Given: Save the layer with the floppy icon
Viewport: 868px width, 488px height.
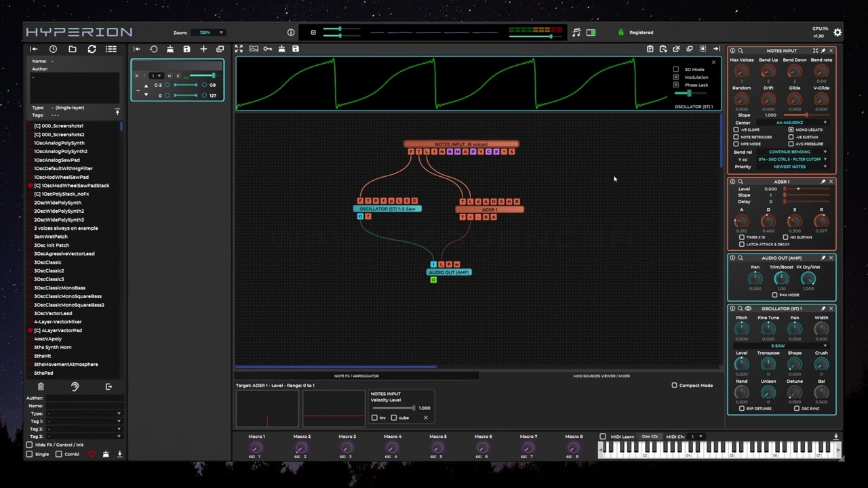Looking at the screenshot, I should click(x=186, y=49).
